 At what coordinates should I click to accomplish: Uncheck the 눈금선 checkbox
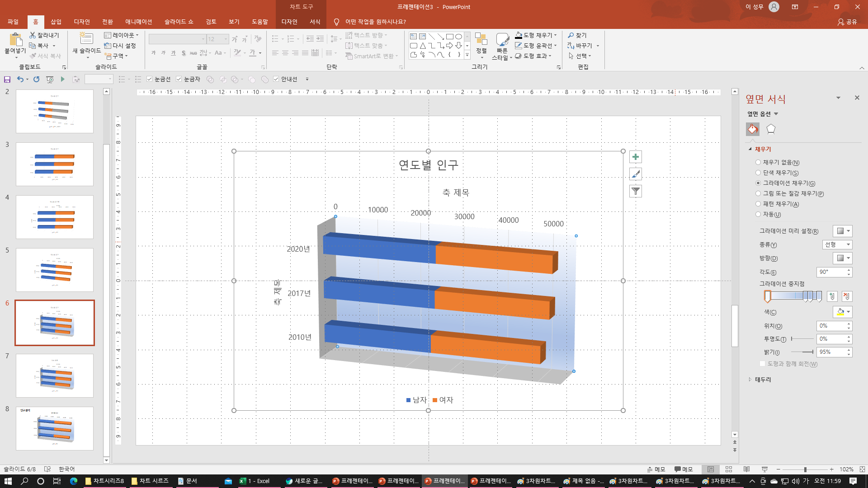150,79
